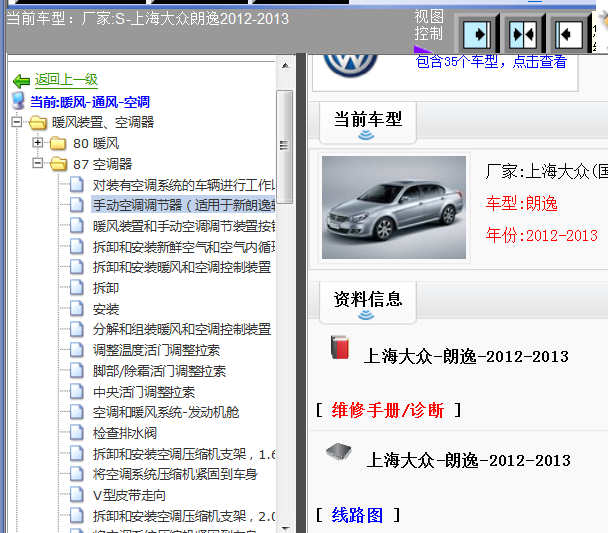This screenshot has width=608, height=533.
Task: Click page icon of 安装
Action: click(77, 309)
